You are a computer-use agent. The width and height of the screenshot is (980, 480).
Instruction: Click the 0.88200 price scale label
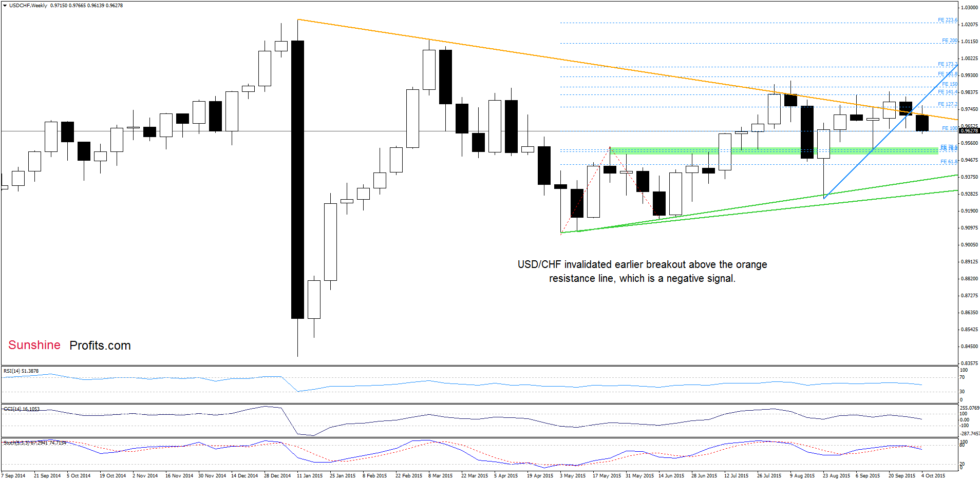click(x=969, y=279)
